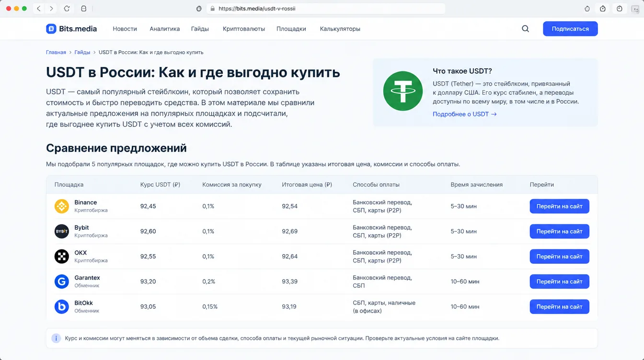Click Перейти на сайт for BitOkk
The image size is (644, 360).
pyautogui.click(x=559, y=307)
